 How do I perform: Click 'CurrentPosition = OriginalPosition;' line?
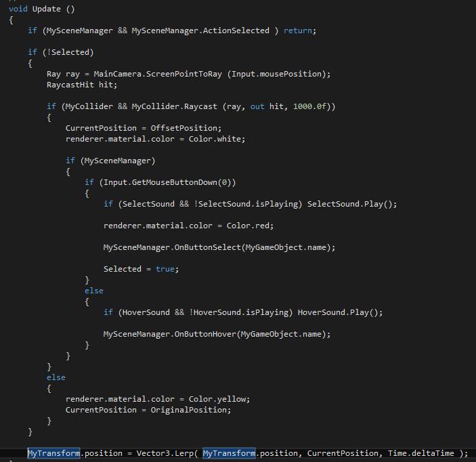tap(148, 410)
